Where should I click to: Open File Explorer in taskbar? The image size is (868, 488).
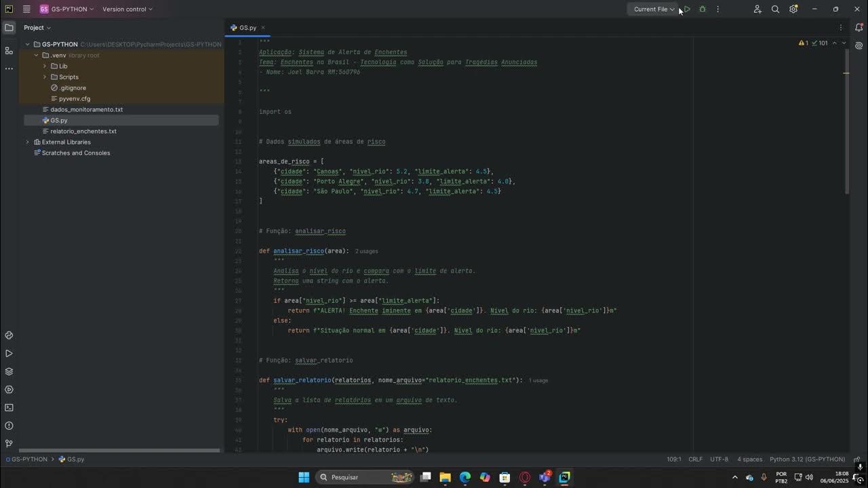(445, 477)
